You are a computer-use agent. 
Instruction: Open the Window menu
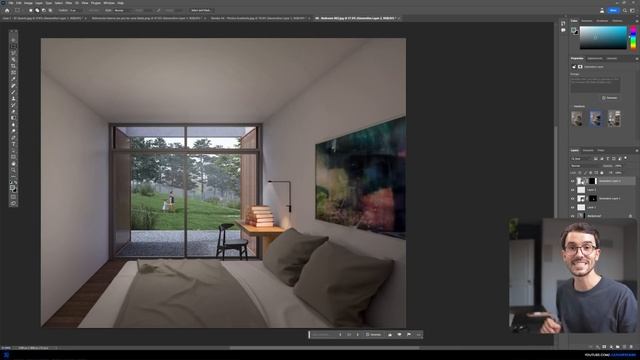(x=109, y=3)
